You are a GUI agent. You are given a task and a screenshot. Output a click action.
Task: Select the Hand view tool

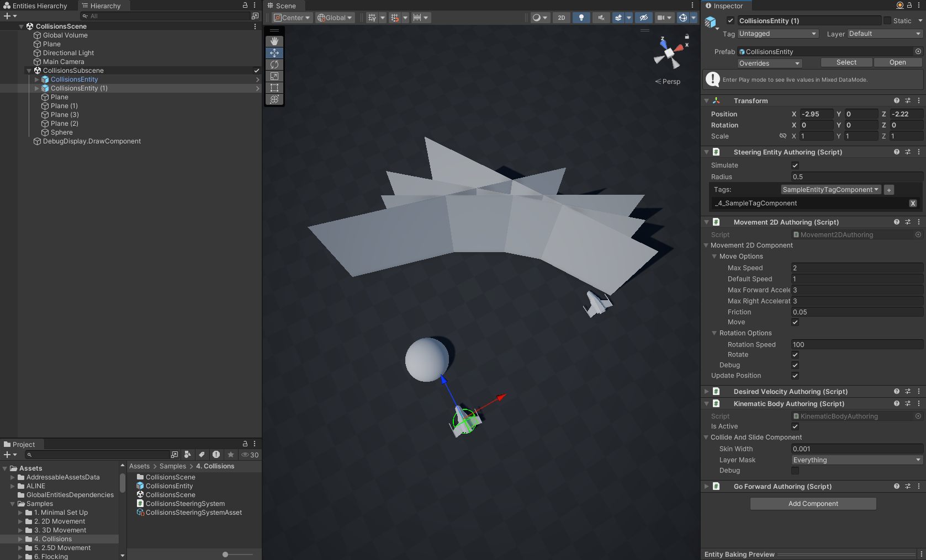tap(274, 41)
